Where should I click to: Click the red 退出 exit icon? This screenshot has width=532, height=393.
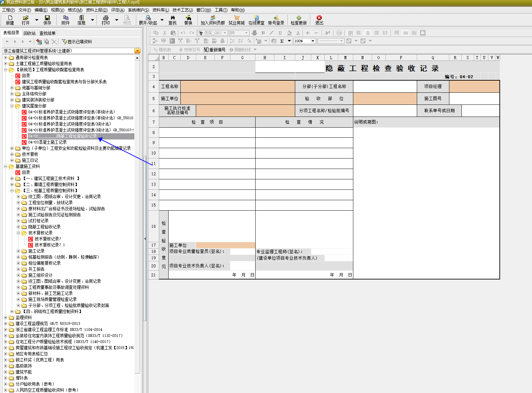(x=319, y=20)
